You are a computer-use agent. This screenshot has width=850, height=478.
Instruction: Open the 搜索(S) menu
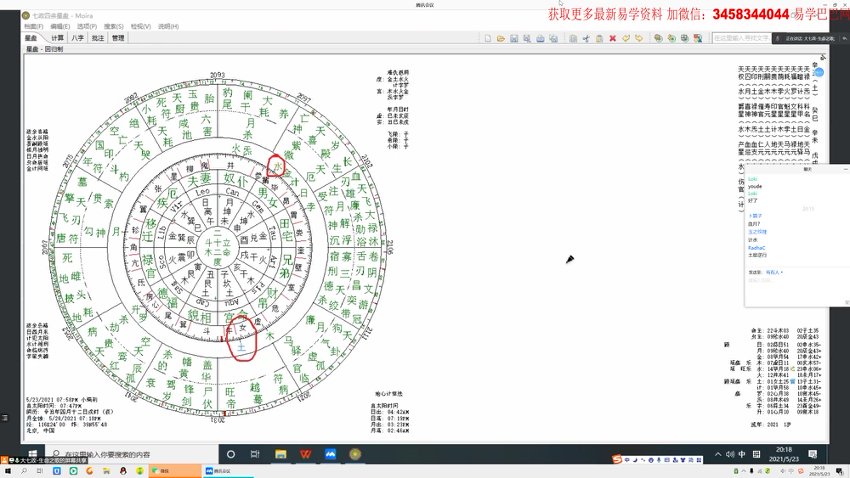click(x=114, y=26)
